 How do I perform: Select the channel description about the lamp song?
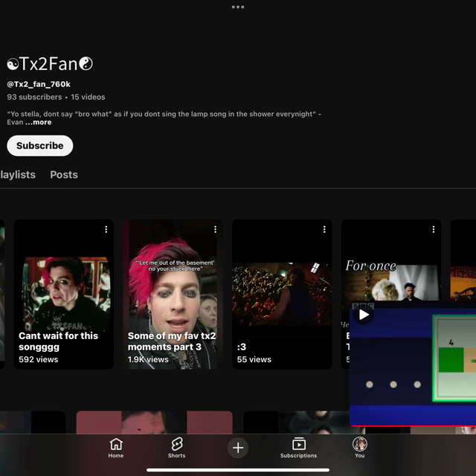[164, 118]
